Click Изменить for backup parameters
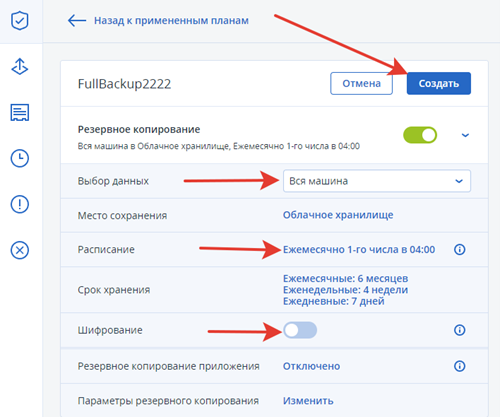This screenshot has height=417, width=500. pos(308,401)
